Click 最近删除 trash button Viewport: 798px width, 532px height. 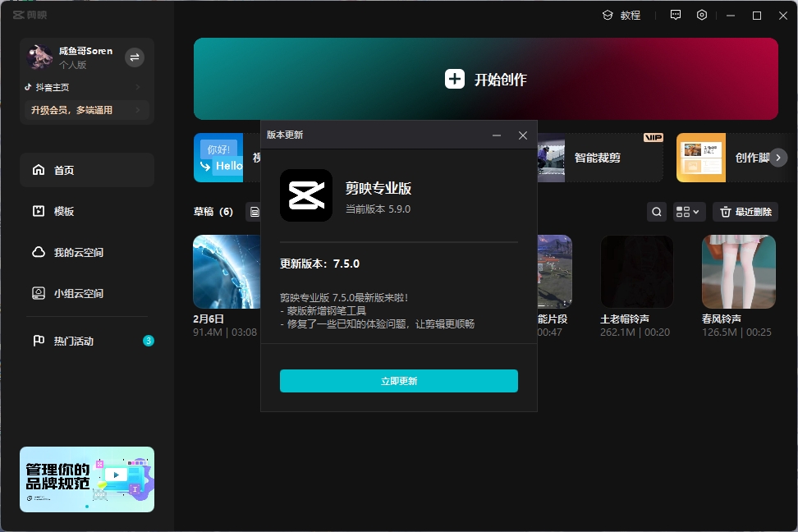pyautogui.click(x=745, y=212)
